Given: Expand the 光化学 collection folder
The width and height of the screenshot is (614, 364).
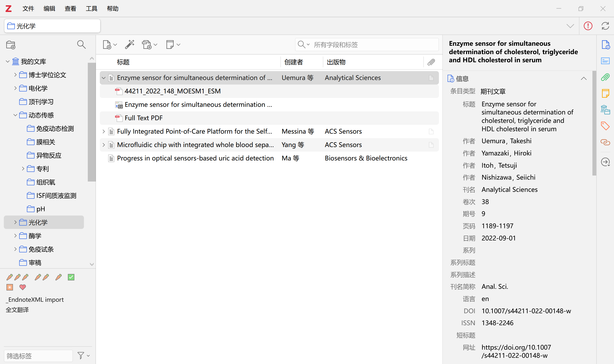Looking at the screenshot, I should (x=15, y=222).
